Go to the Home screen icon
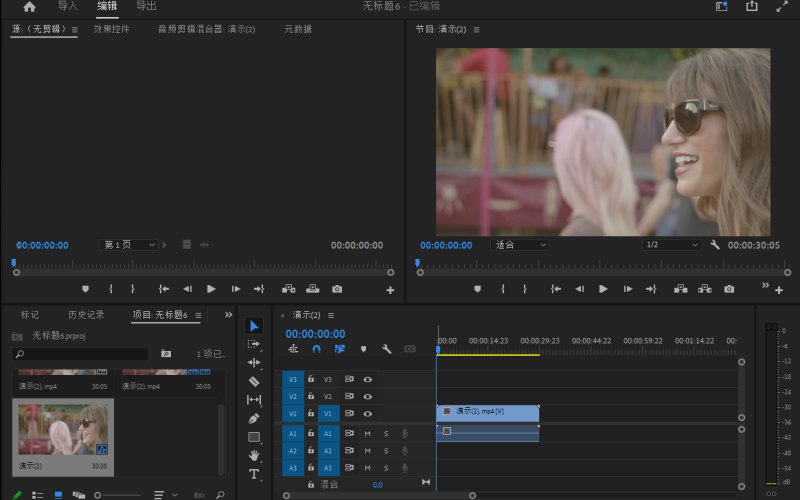Screen dimensions: 800x500 (x=30, y=7)
